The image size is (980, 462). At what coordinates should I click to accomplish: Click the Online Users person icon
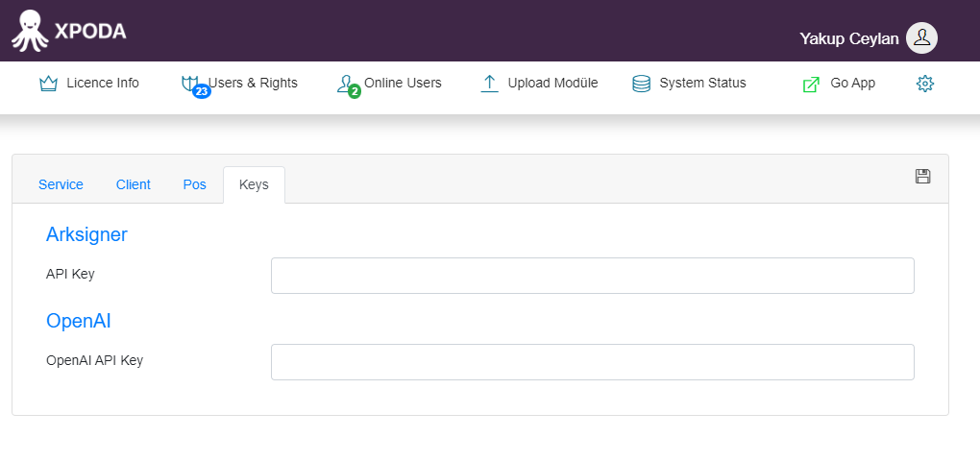(x=345, y=84)
